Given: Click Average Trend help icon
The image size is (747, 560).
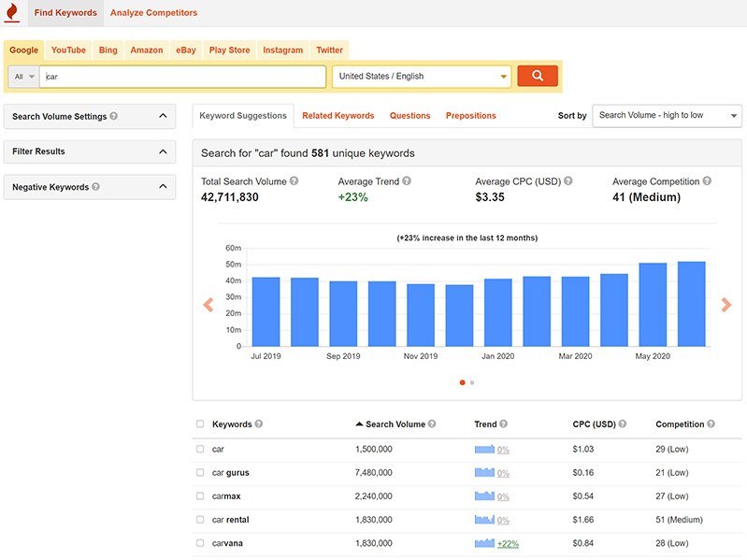Looking at the screenshot, I should coord(407,181).
